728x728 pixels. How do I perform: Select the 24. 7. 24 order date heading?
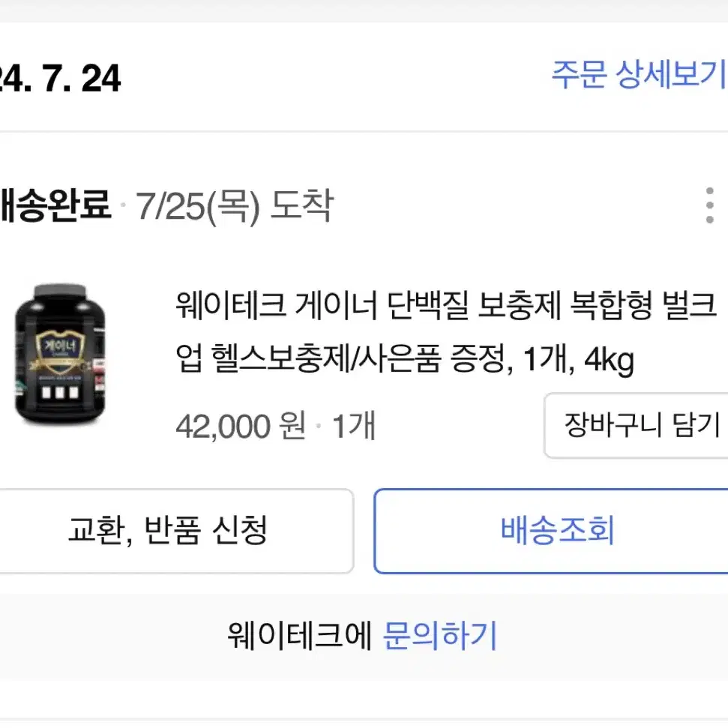pos(59,78)
